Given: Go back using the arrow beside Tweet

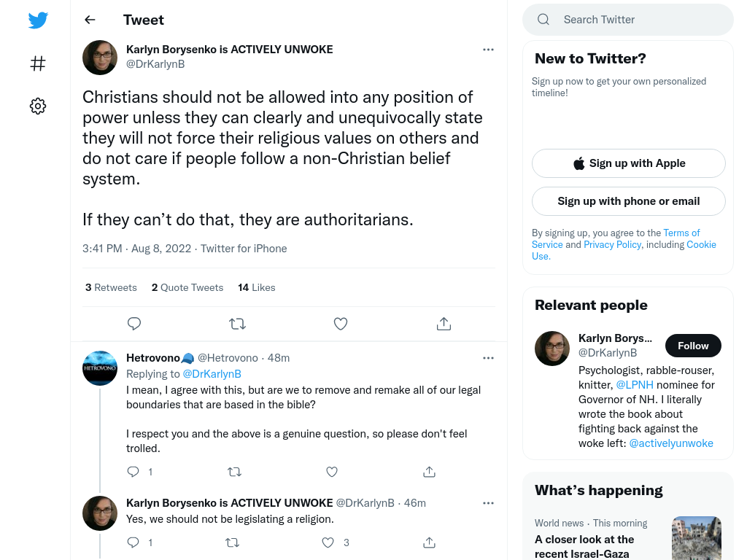Looking at the screenshot, I should (x=90, y=20).
